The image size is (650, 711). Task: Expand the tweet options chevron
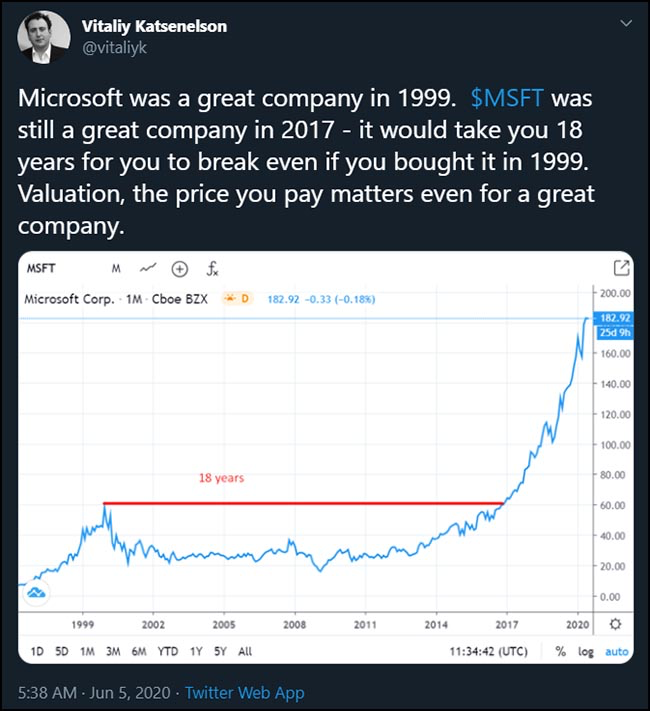[x=626, y=23]
